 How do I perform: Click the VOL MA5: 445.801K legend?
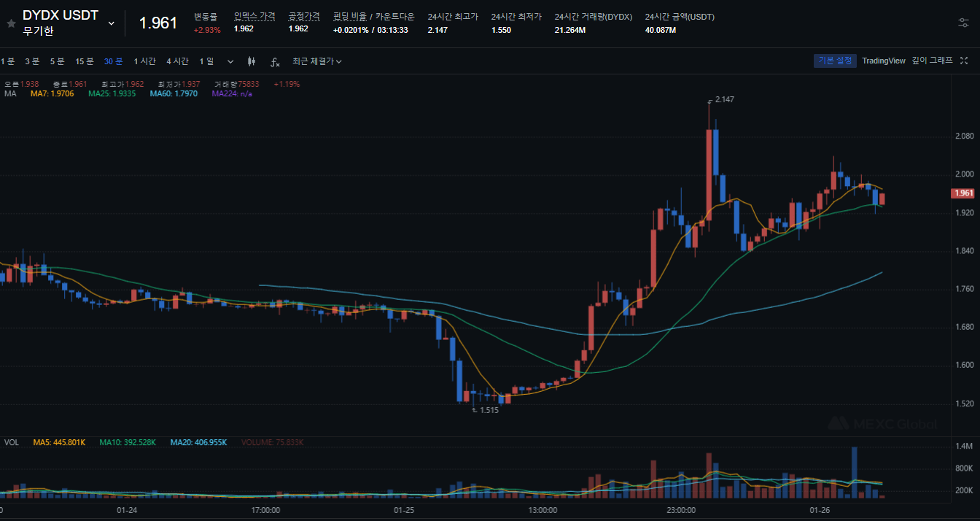[59, 442]
